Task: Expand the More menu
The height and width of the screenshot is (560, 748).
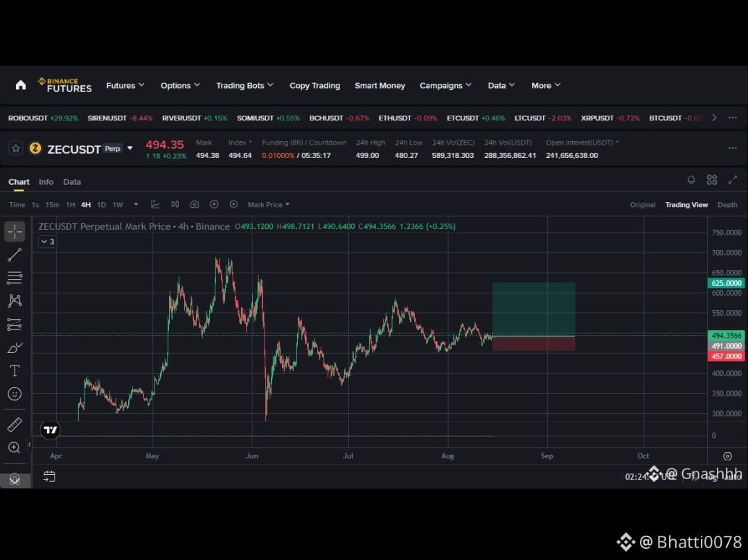Action: pos(546,85)
